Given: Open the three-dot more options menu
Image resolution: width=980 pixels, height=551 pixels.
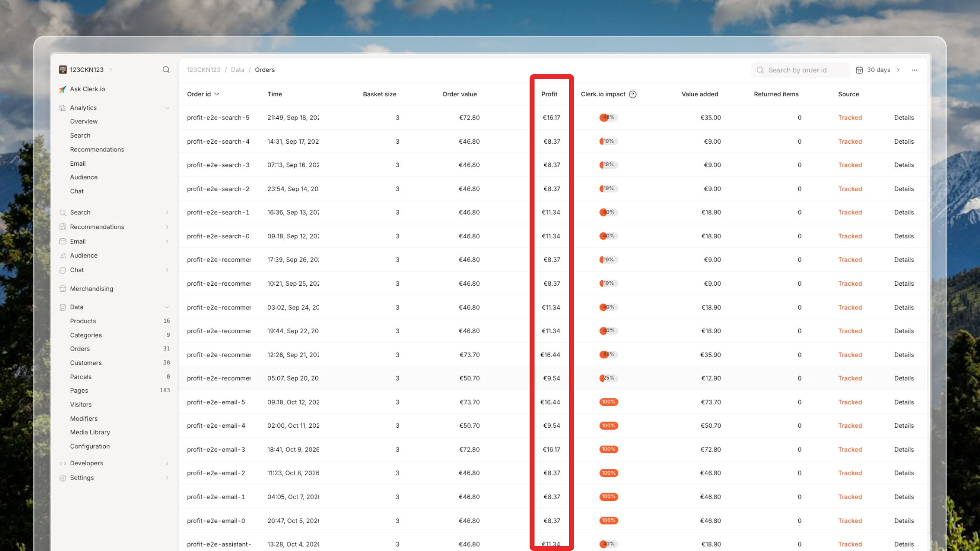Looking at the screenshot, I should pos(915,70).
